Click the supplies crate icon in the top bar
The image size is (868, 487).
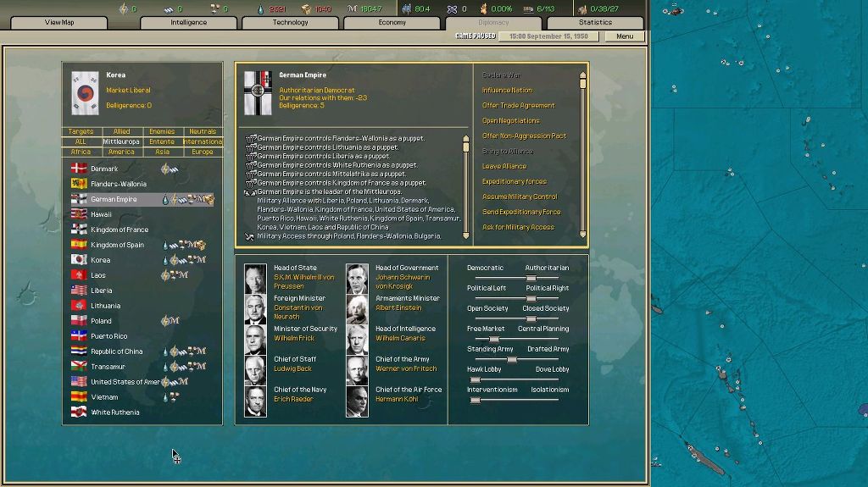click(x=305, y=8)
